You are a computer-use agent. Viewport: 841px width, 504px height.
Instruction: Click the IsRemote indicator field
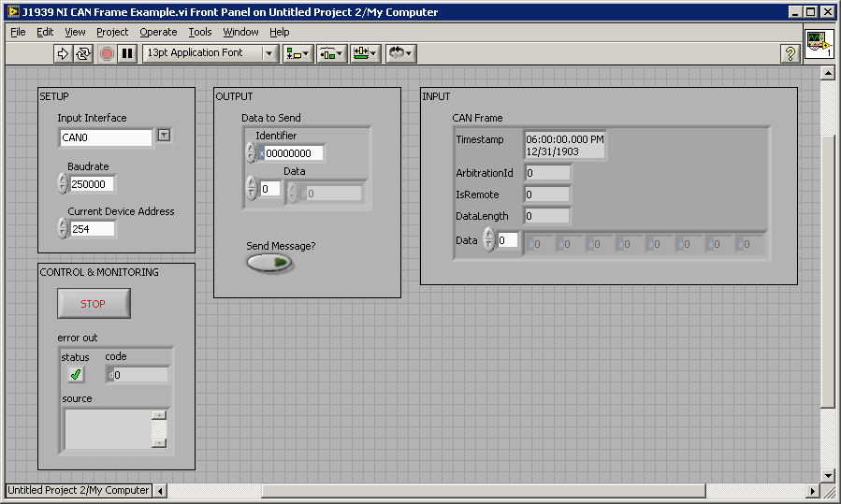point(547,194)
